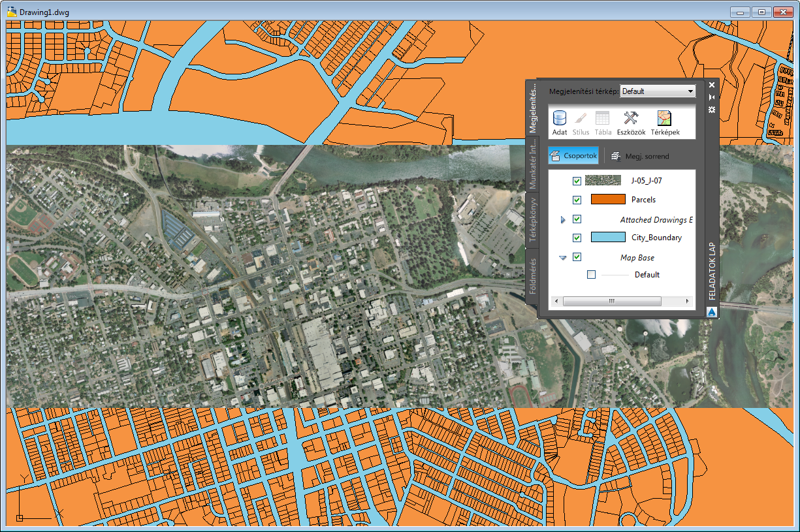This screenshot has height=532, width=800.
Task: Select the Megjelenítés tab
Action: [532, 108]
